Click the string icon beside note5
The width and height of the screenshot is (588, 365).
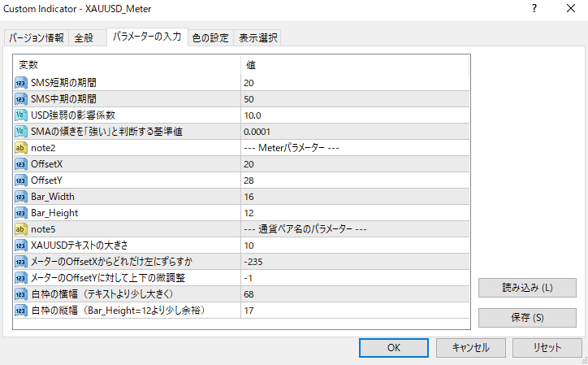tap(20, 229)
